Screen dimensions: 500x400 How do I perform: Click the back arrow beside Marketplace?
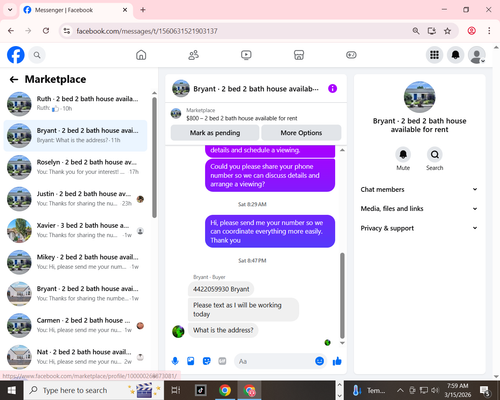coord(14,79)
